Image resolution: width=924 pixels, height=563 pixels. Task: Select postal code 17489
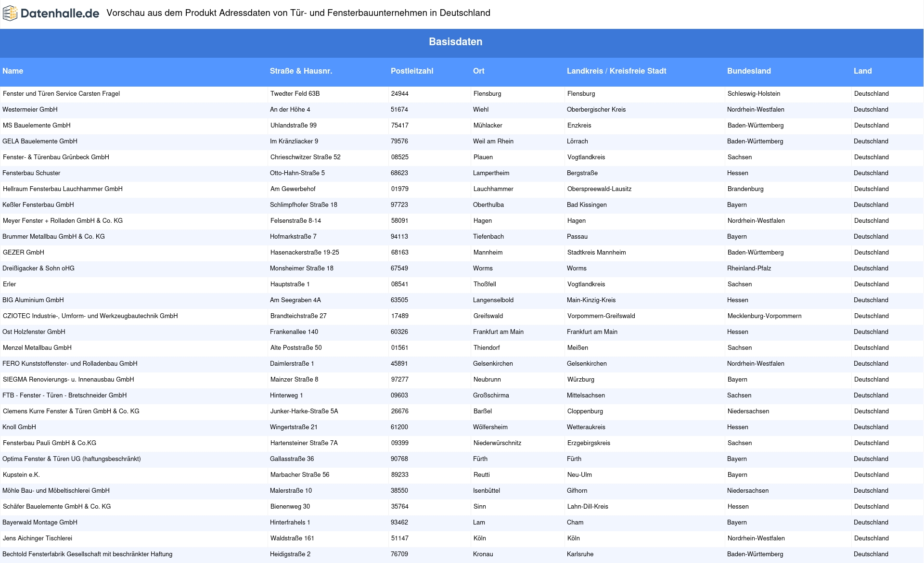coord(400,316)
